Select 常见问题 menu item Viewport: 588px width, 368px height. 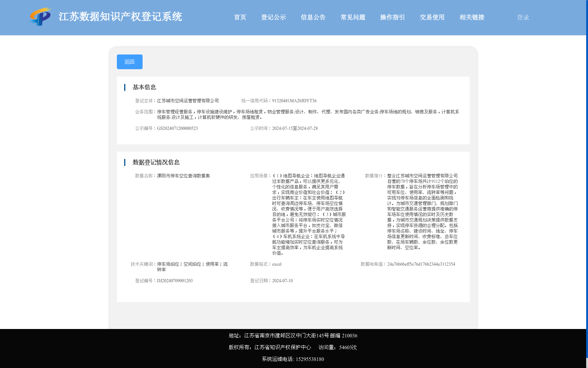pos(353,17)
